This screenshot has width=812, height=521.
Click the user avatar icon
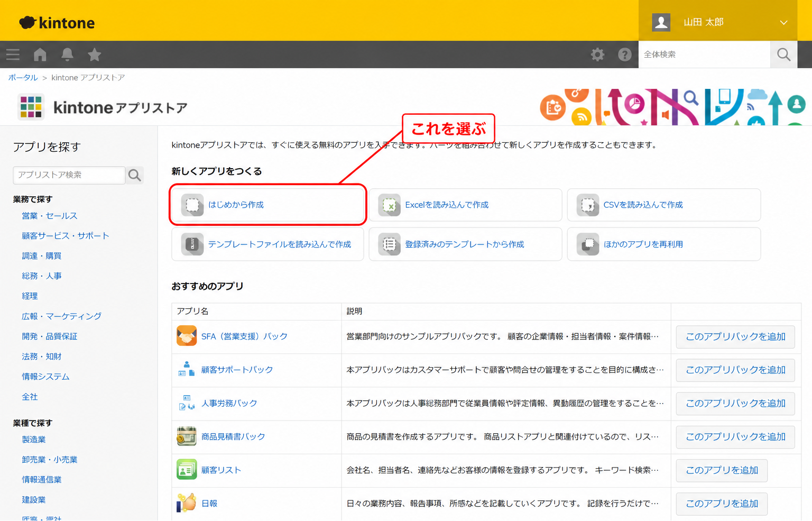661,22
